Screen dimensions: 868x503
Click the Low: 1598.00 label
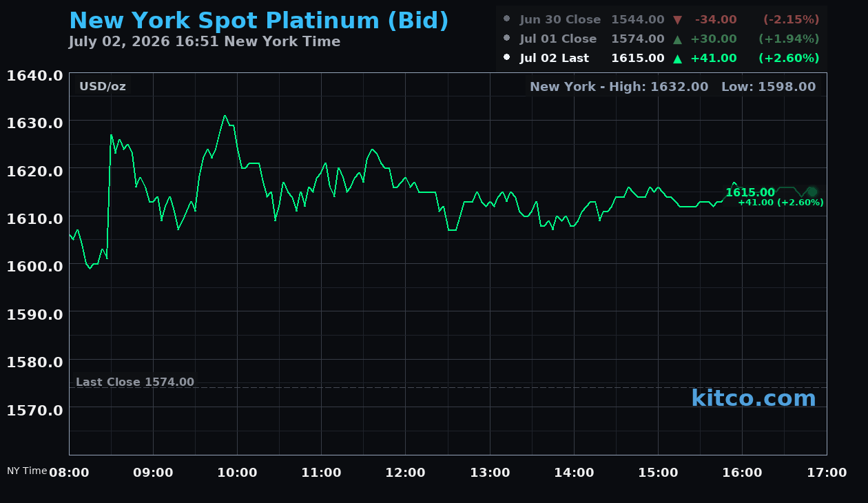pyautogui.click(x=769, y=87)
